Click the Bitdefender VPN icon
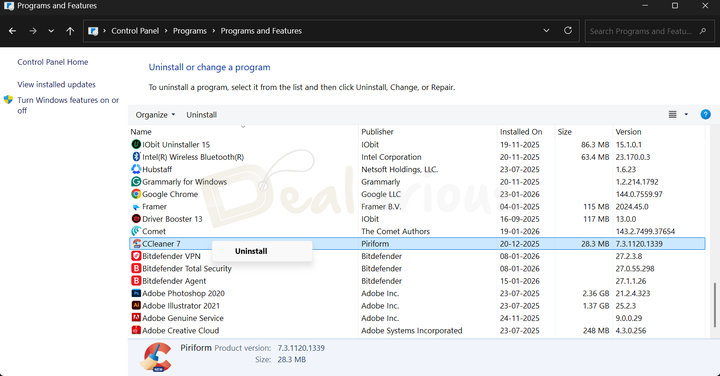This screenshot has height=376, width=720. (x=136, y=256)
